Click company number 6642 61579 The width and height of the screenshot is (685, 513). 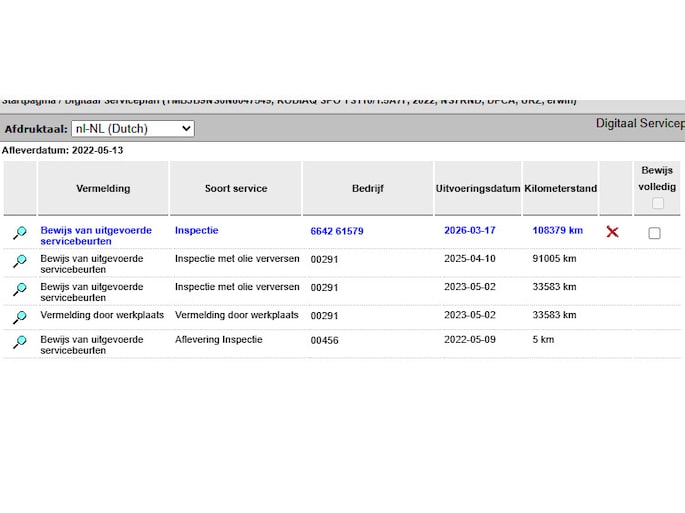pyautogui.click(x=337, y=231)
